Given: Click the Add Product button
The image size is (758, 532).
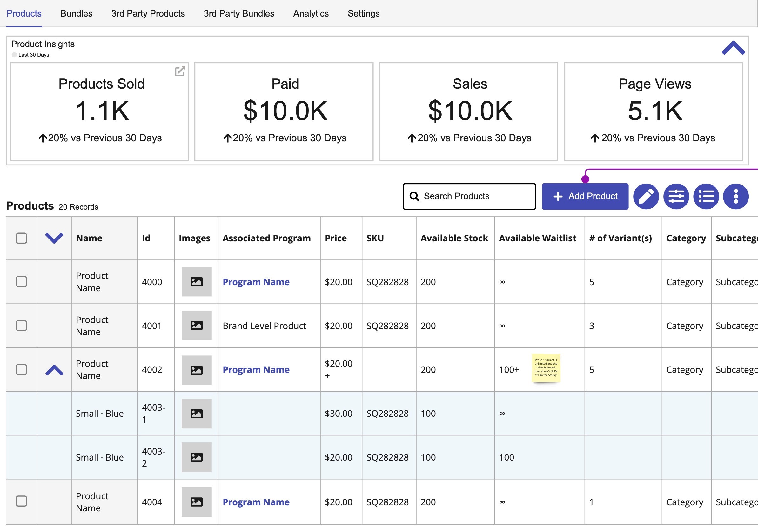Looking at the screenshot, I should tap(585, 197).
